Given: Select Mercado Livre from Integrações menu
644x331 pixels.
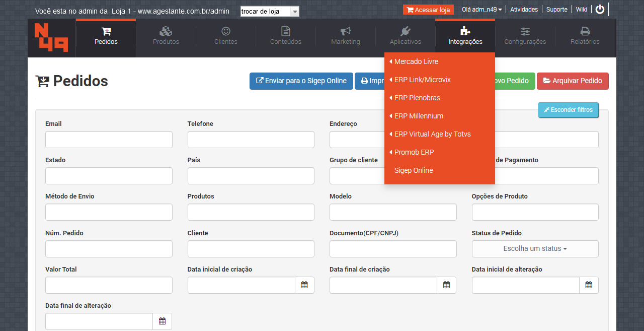Looking at the screenshot, I should 416,61.
